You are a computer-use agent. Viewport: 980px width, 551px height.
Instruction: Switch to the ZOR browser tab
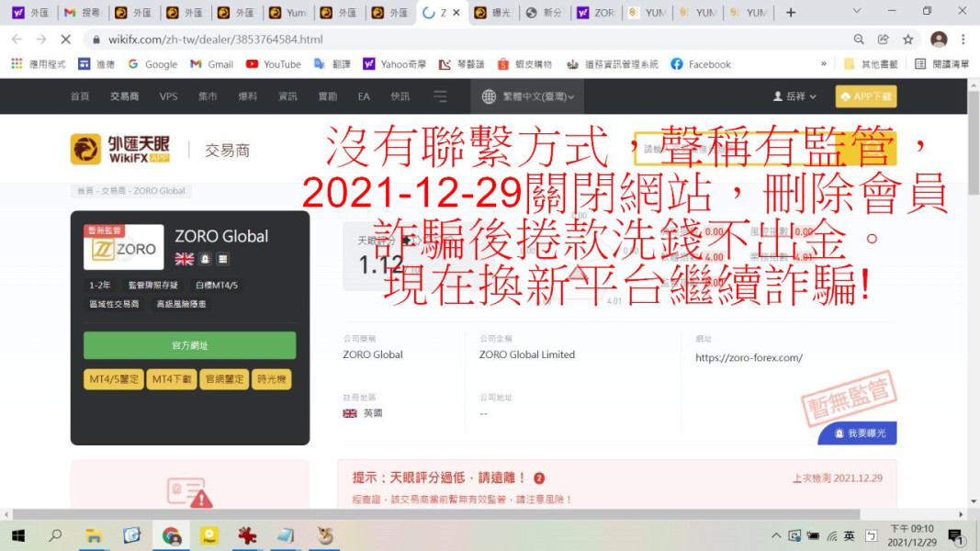[x=596, y=13]
